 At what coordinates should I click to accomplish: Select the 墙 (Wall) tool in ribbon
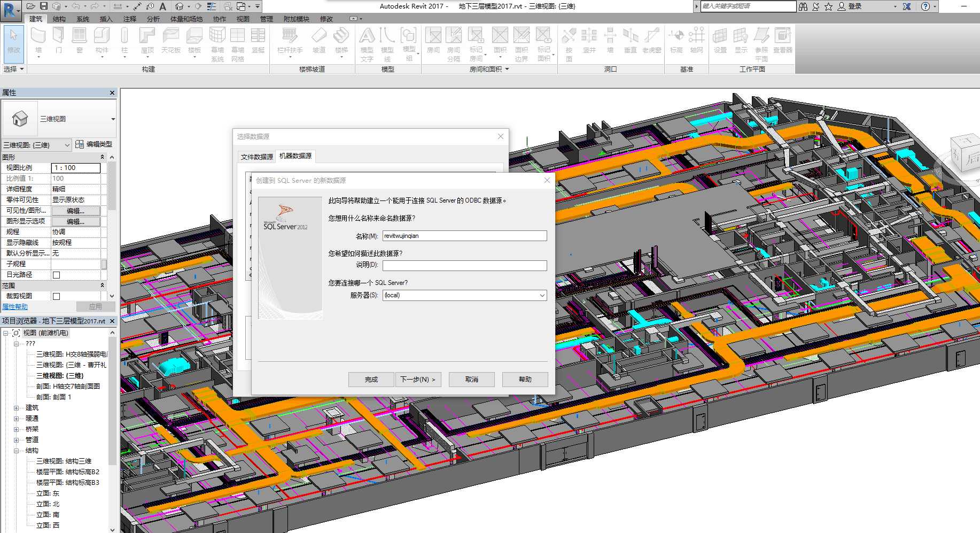tap(38, 41)
